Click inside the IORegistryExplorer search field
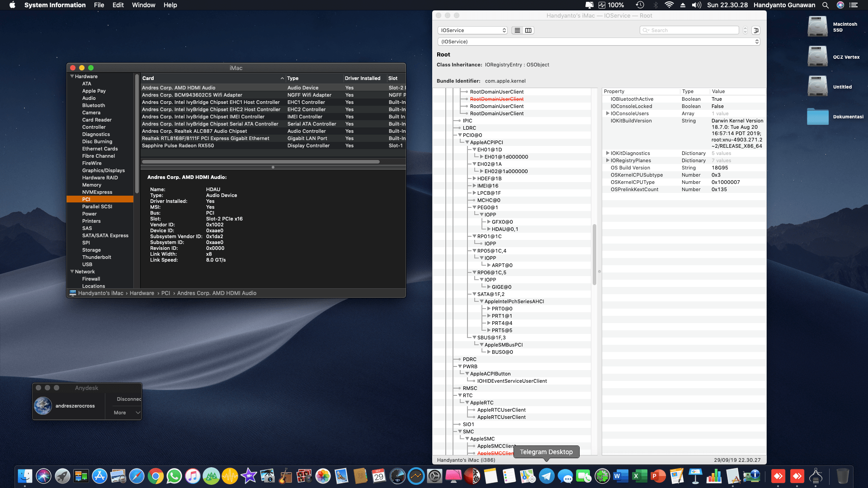The height and width of the screenshot is (488, 868). (x=689, y=30)
